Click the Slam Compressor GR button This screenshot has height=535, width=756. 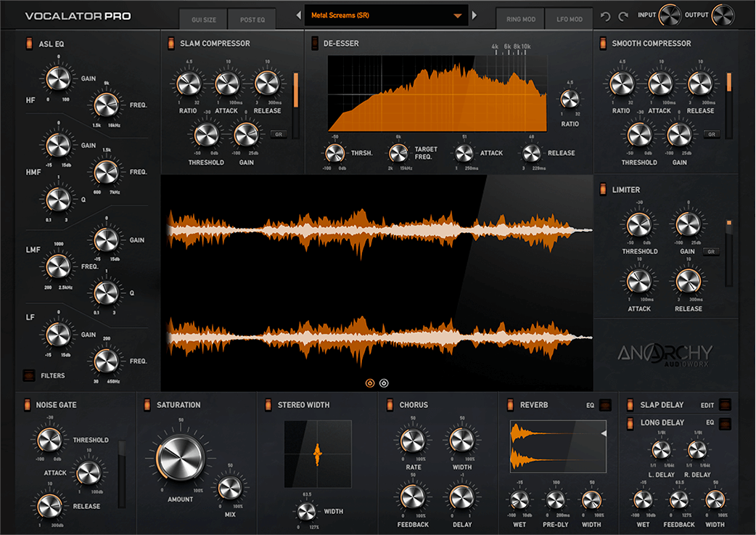click(x=279, y=134)
